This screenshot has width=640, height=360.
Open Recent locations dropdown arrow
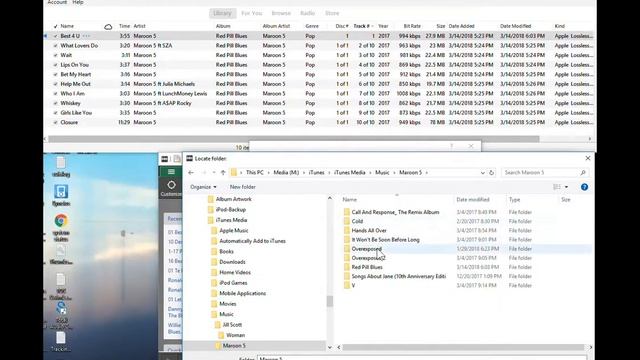click(x=214, y=173)
